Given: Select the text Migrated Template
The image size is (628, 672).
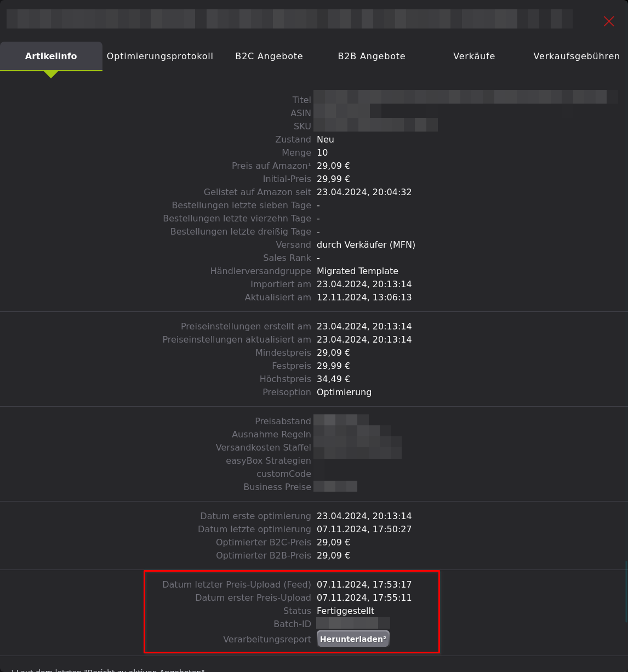Looking at the screenshot, I should [x=357, y=271].
